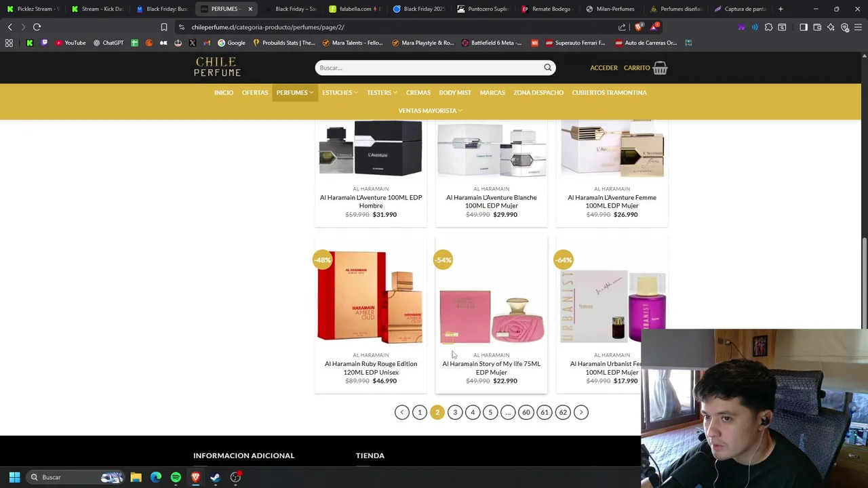Open the MARCAS menu item
This screenshot has width=868, height=488.
click(492, 92)
